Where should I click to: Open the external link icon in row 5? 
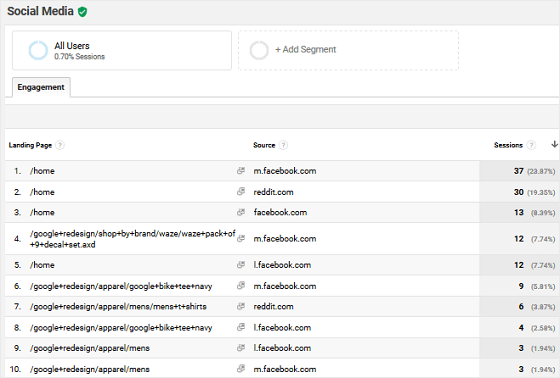pyautogui.click(x=241, y=265)
